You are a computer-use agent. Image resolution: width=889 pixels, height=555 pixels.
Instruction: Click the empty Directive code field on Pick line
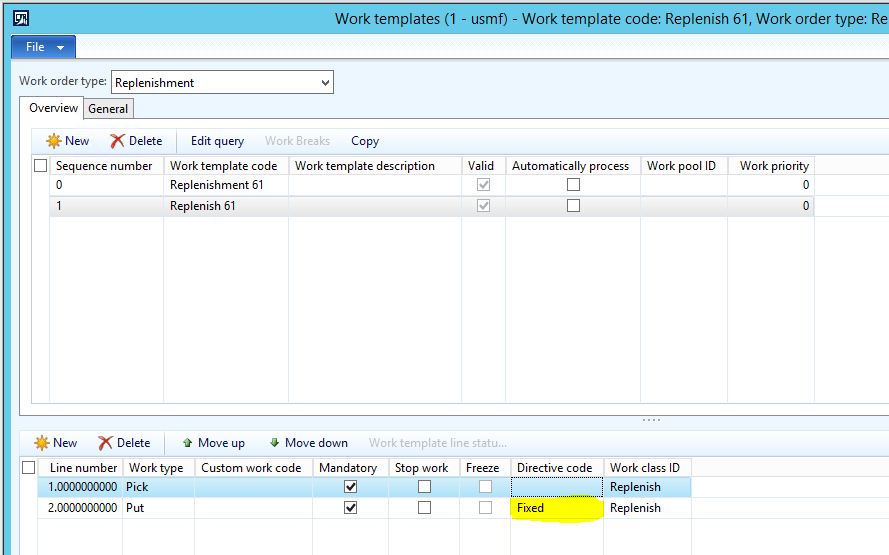(557, 487)
